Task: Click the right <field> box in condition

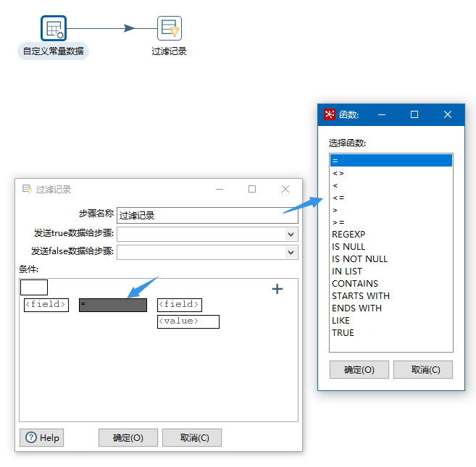Action: coord(180,305)
